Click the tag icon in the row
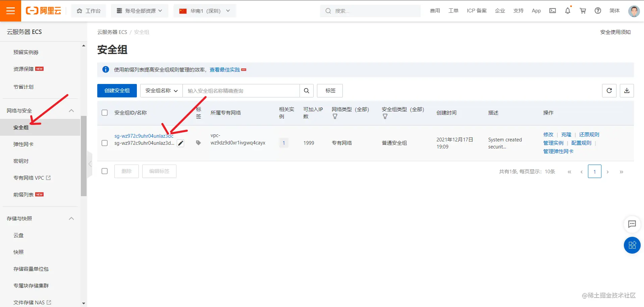The width and height of the screenshot is (644, 307). pyautogui.click(x=198, y=143)
